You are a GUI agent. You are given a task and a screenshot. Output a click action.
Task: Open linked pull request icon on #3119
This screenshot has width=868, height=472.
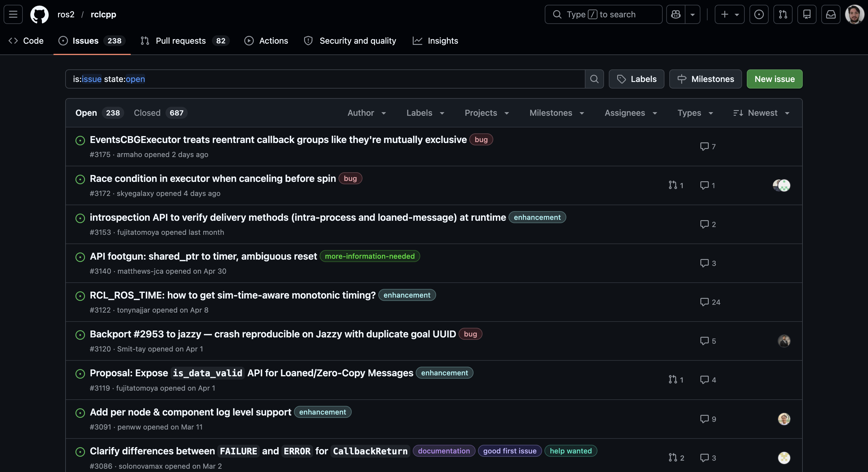coord(676,380)
